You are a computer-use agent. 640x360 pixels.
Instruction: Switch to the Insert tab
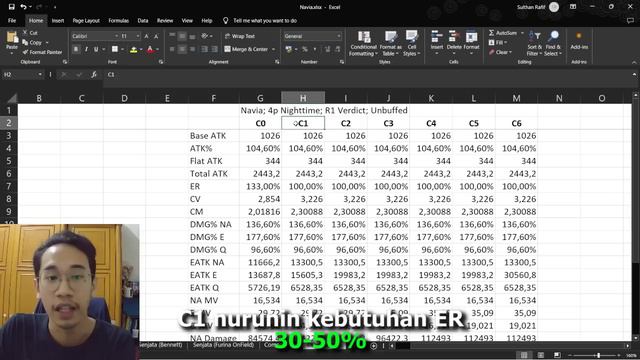tap(58, 20)
